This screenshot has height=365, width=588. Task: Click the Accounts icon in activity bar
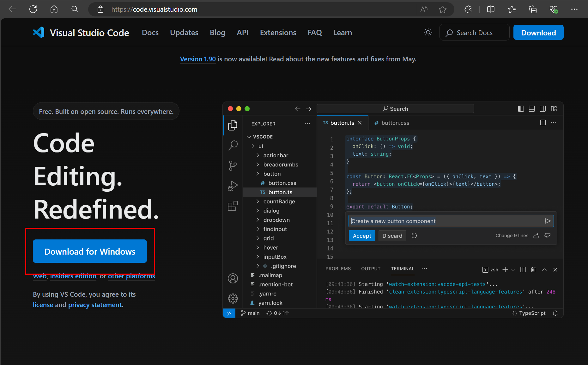(233, 278)
